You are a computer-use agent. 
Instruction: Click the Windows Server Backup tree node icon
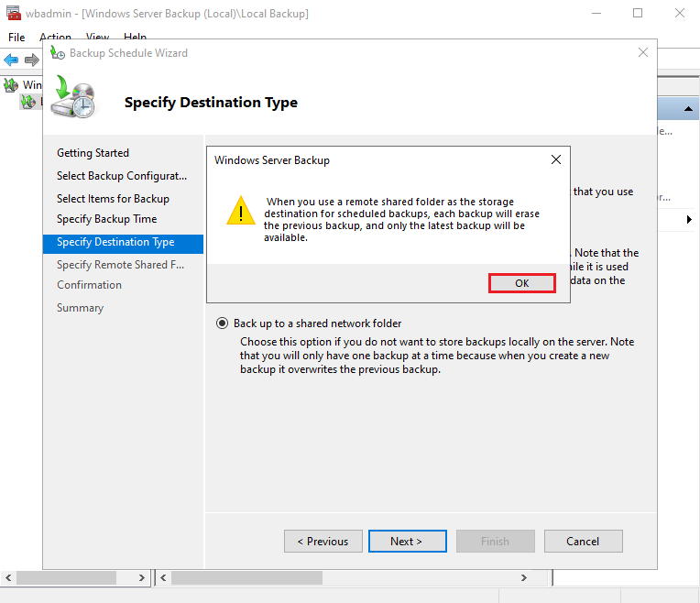tap(11, 85)
